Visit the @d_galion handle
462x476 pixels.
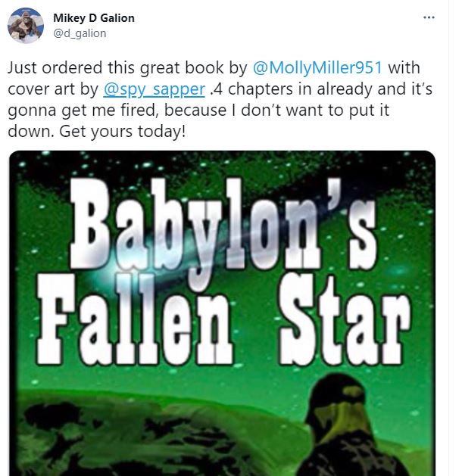[x=80, y=33]
